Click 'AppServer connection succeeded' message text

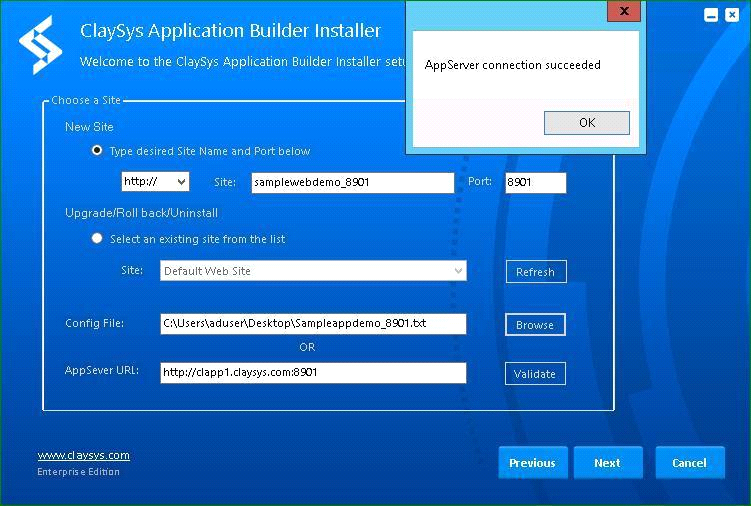[512, 65]
